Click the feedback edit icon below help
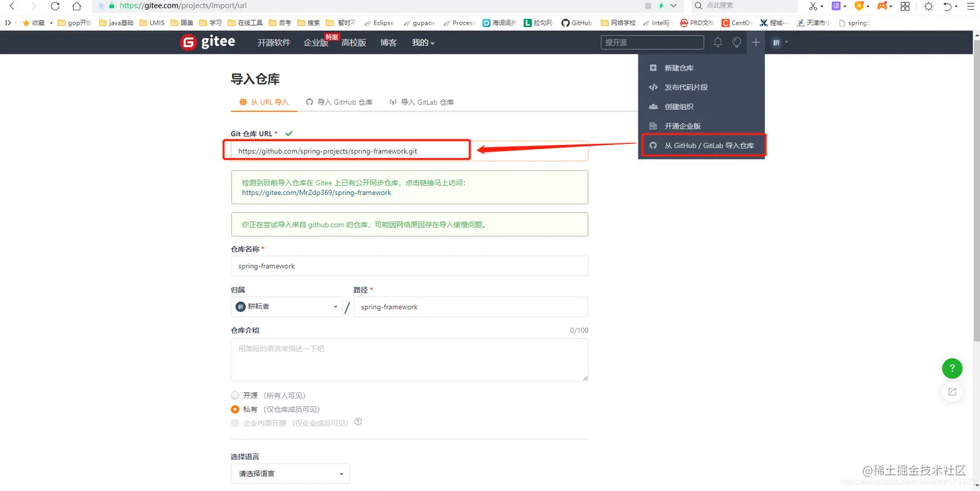980x491 pixels. [x=952, y=391]
